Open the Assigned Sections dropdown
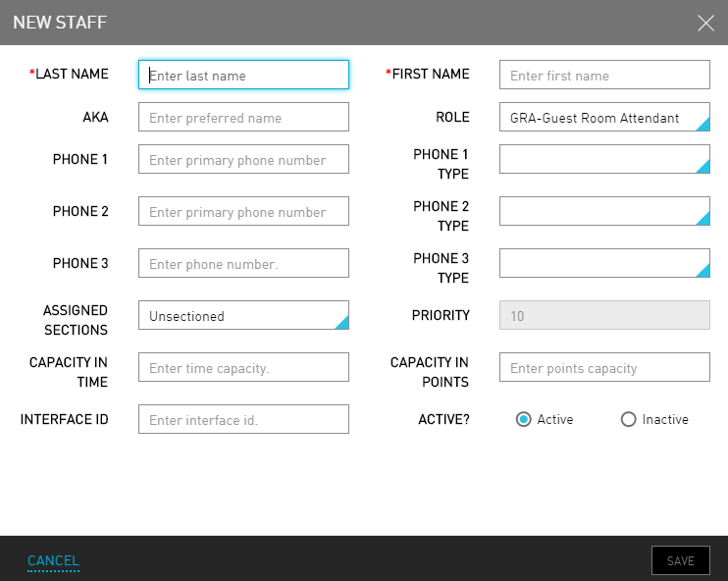 [243, 315]
